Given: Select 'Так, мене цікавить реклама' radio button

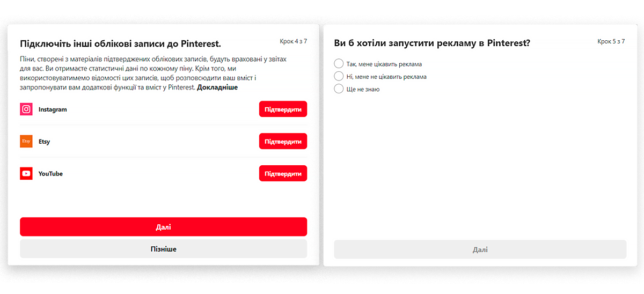Looking at the screenshot, I should point(339,64).
